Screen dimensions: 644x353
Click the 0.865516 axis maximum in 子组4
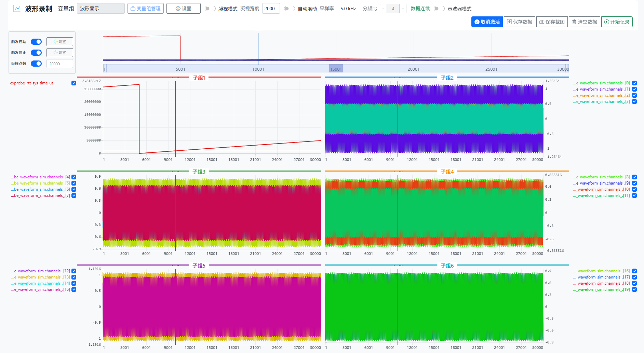[x=553, y=175]
